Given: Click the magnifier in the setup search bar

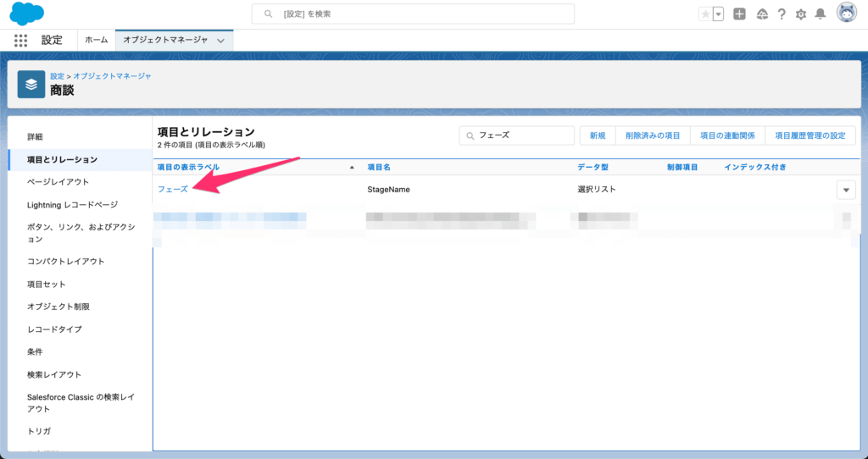Looking at the screenshot, I should click(268, 14).
